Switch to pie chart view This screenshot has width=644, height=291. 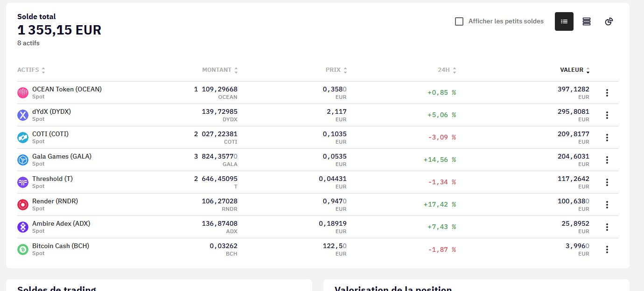pyautogui.click(x=609, y=21)
